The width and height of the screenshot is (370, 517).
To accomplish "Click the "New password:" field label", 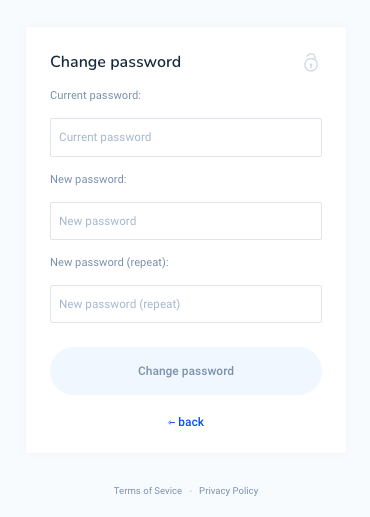I will coord(88,179).
